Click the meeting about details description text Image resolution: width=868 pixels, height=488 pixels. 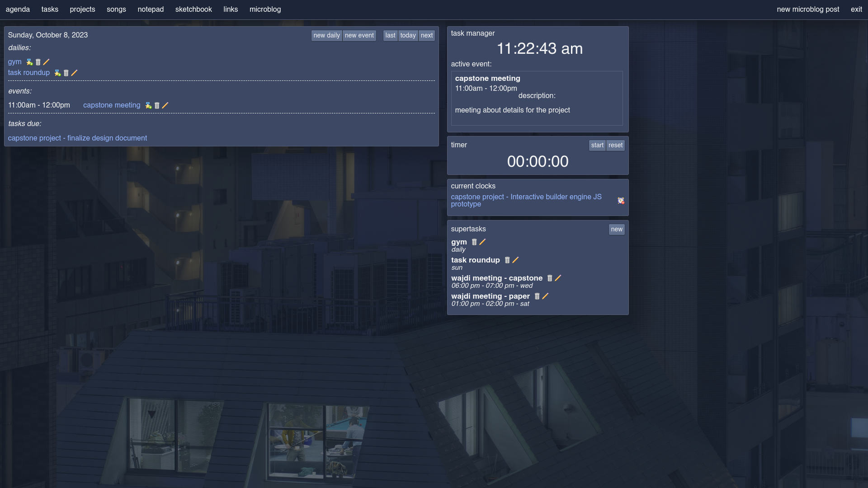coord(512,110)
